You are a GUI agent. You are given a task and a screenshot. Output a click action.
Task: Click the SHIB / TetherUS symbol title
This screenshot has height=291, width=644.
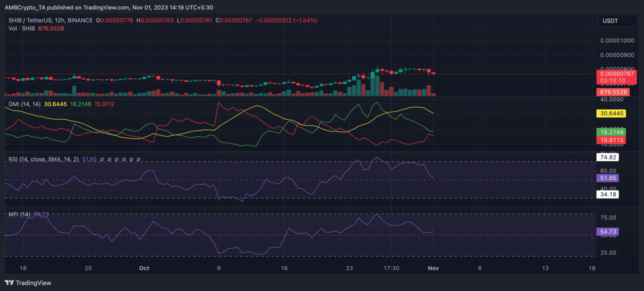pos(50,20)
